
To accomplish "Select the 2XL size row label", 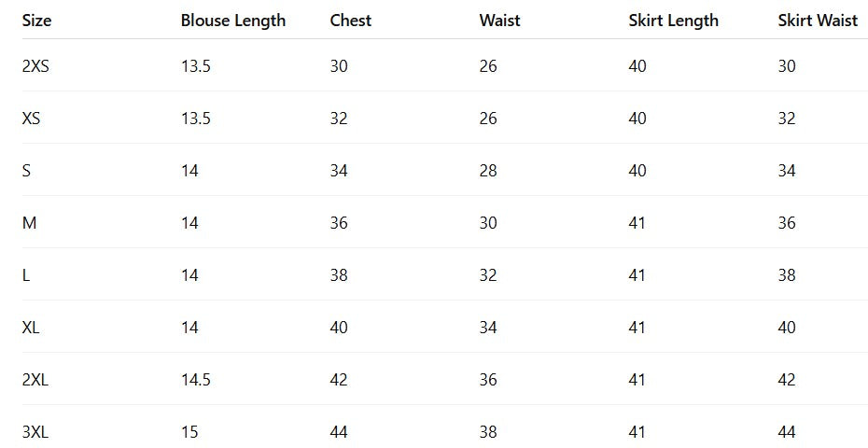I will [35, 380].
